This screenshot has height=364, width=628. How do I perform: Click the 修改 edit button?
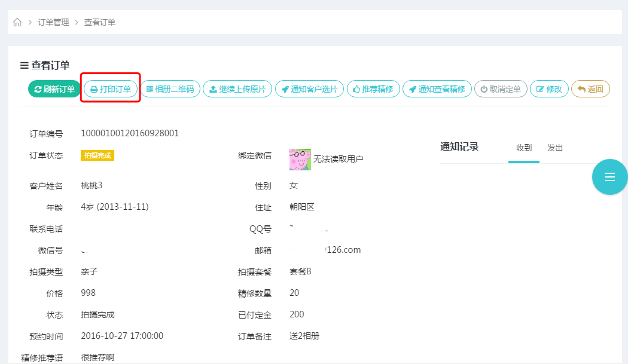click(549, 89)
